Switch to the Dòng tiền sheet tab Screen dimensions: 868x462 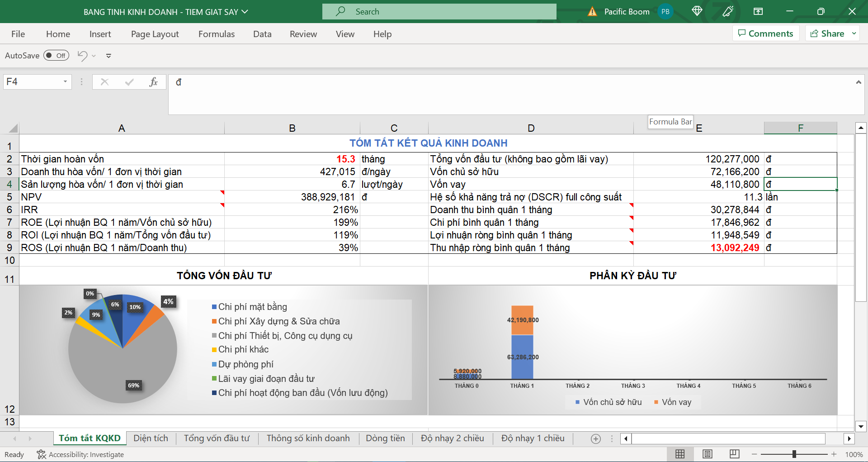tap(385, 438)
